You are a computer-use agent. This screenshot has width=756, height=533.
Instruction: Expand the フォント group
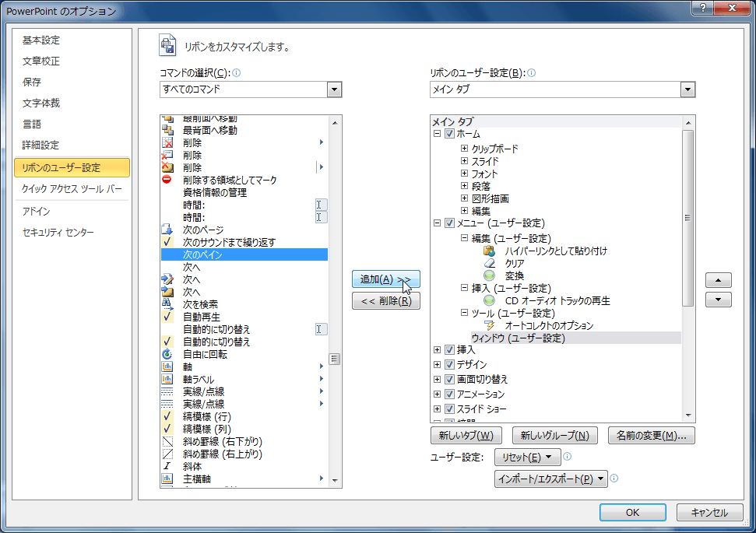[x=464, y=173]
